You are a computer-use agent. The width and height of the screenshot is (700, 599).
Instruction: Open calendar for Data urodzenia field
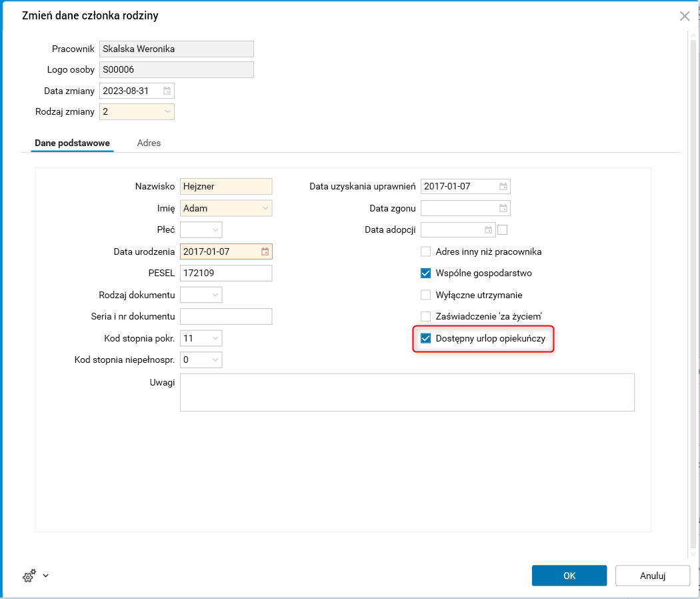tap(265, 251)
